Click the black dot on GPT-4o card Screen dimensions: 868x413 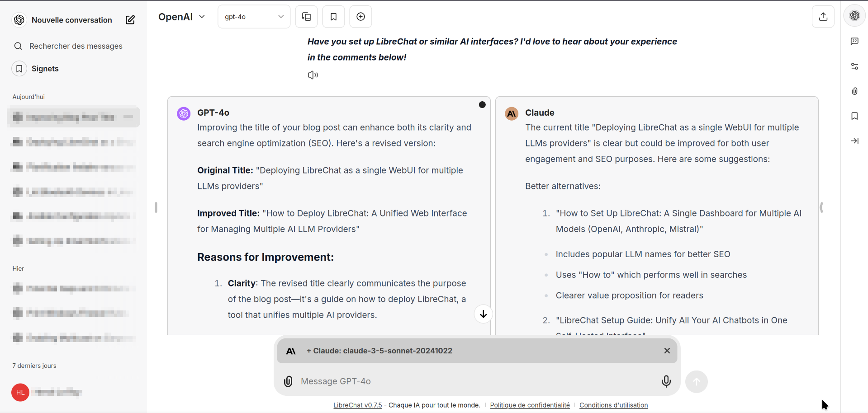482,104
